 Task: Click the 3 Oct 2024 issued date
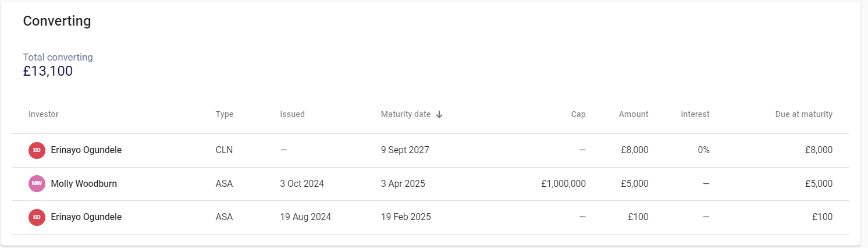[x=302, y=184]
